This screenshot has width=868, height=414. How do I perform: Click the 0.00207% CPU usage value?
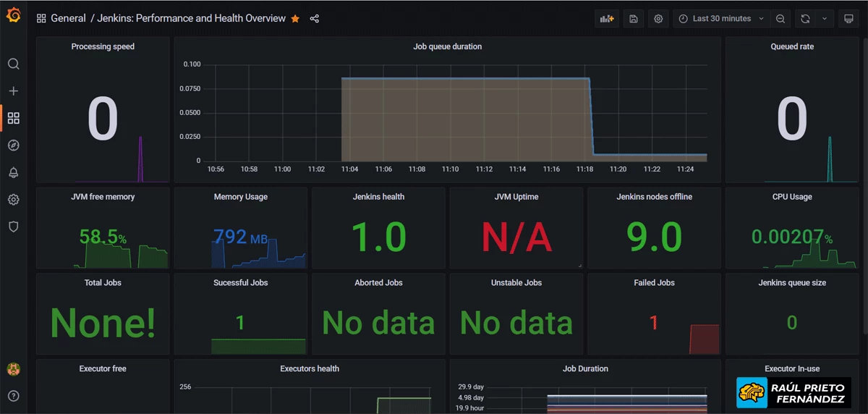(x=792, y=237)
